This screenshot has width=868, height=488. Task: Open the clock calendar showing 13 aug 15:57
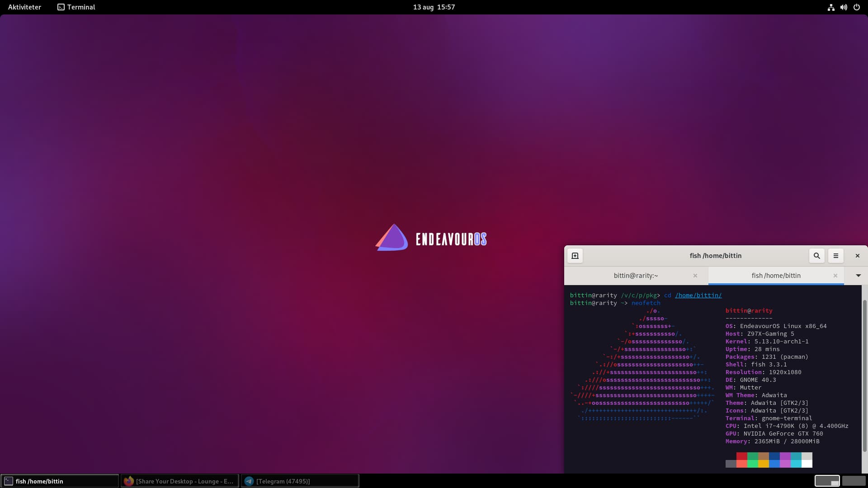[434, 7]
